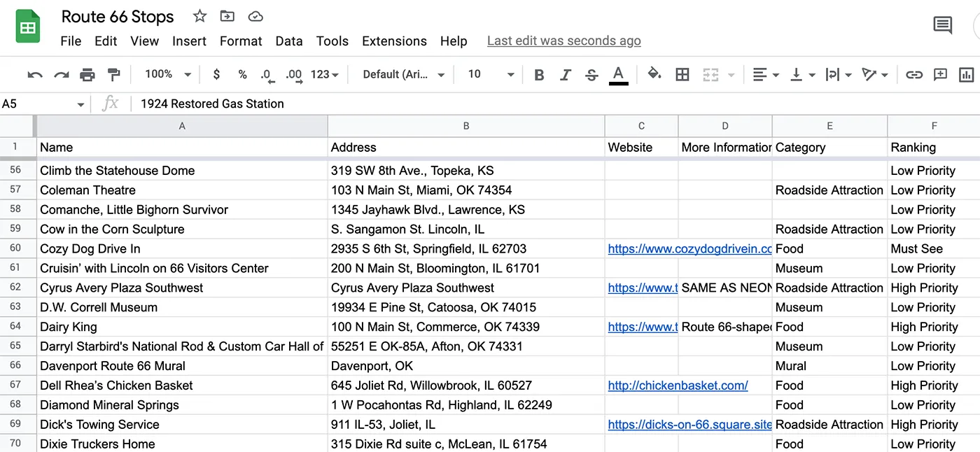Toggle bold formatting

tap(539, 75)
